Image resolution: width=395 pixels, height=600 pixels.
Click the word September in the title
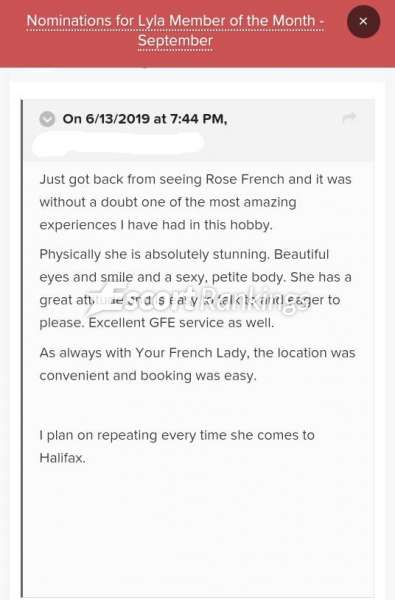[x=175, y=41]
